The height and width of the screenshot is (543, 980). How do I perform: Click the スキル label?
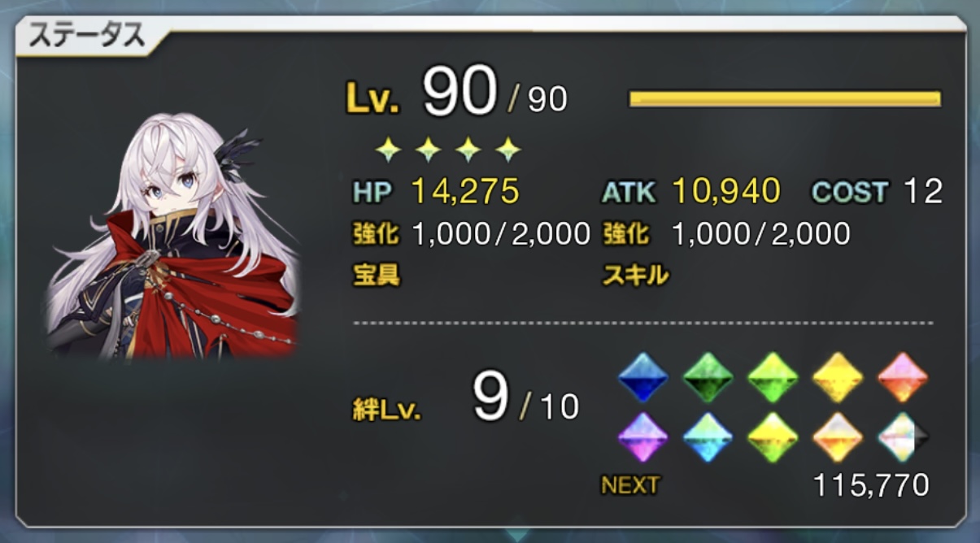pos(636,276)
